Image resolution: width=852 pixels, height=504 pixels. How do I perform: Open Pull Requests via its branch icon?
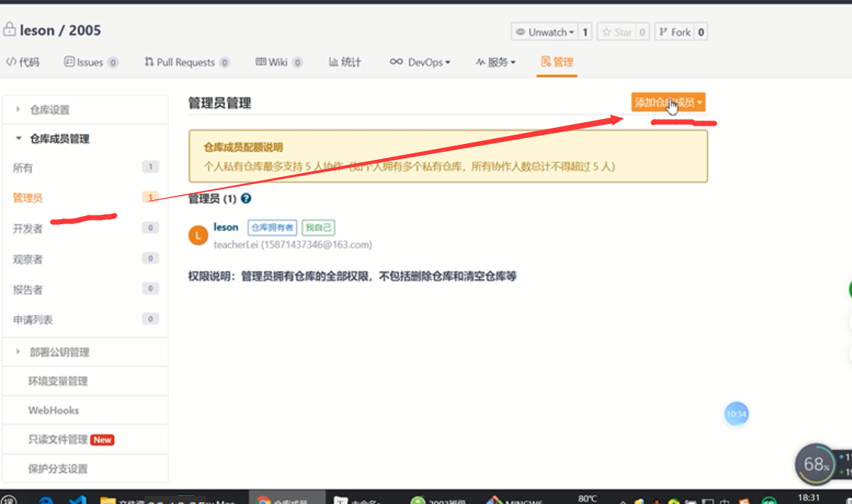[x=148, y=62]
